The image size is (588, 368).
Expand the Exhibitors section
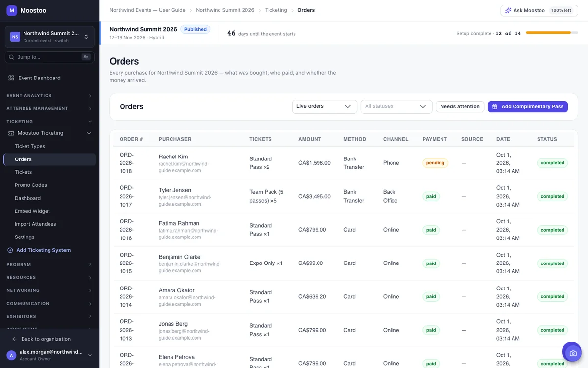click(49, 316)
